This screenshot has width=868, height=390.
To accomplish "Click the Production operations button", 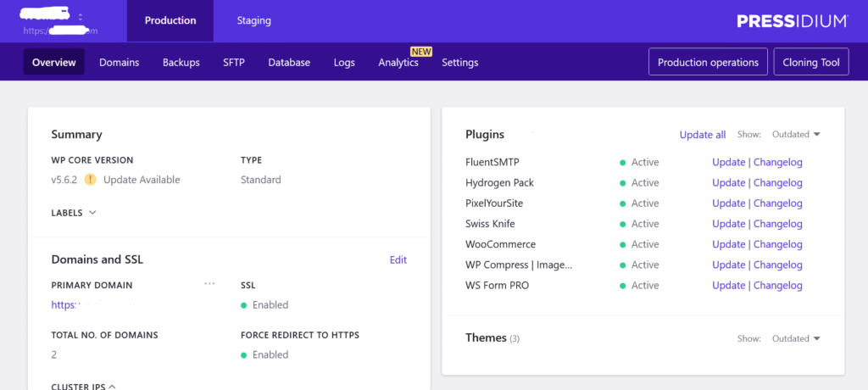I will [x=708, y=62].
